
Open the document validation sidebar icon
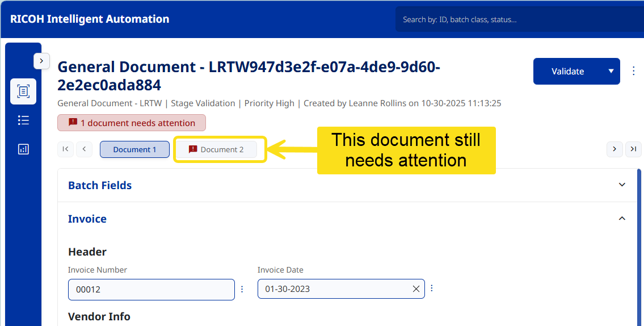coord(23,91)
